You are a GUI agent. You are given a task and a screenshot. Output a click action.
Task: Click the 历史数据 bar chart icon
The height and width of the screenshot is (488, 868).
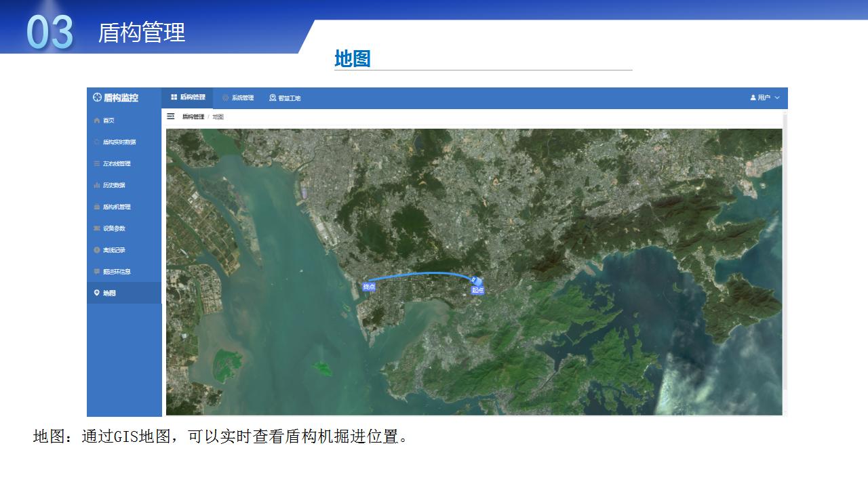click(97, 185)
